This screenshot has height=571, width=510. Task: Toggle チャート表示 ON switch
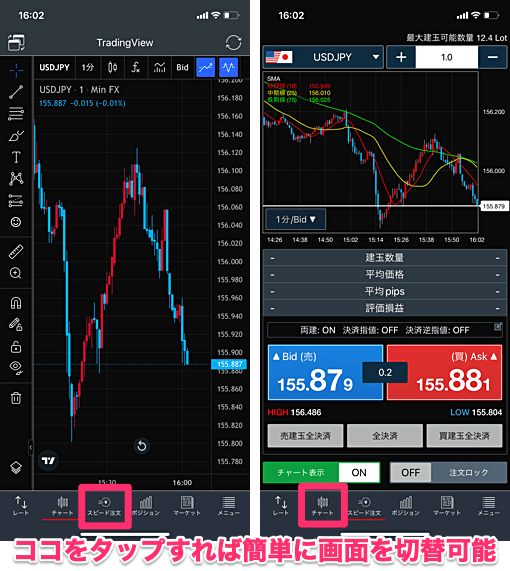click(x=321, y=473)
